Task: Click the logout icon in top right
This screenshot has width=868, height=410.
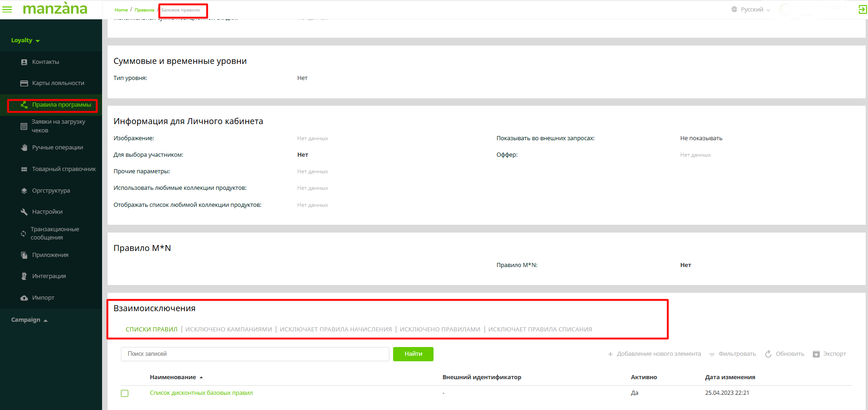Action: coord(862,10)
